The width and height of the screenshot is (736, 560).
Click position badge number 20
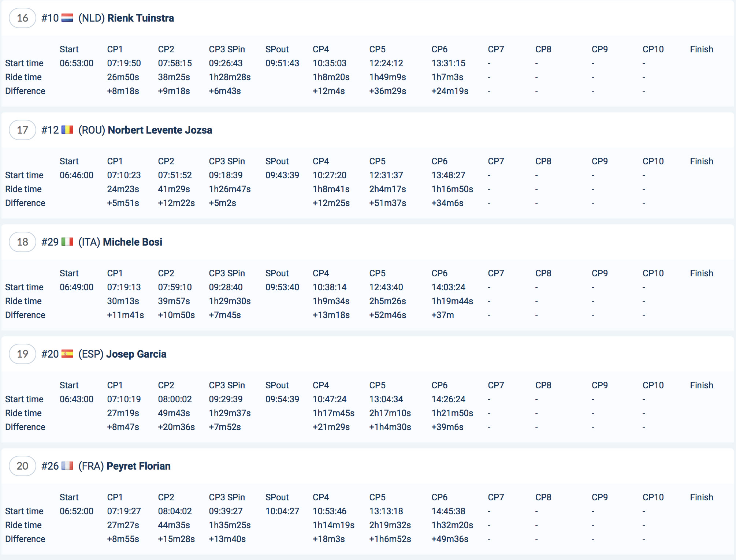click(22, 466)
